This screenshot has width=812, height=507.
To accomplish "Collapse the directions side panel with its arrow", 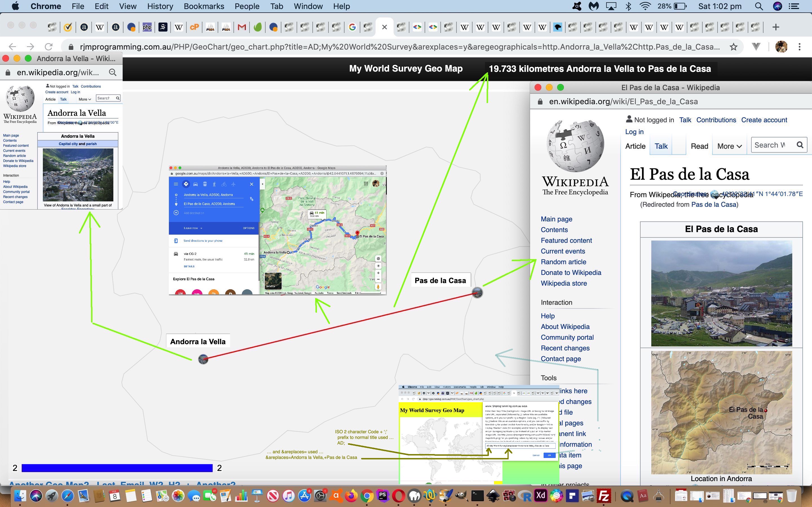I will point(262,184).
